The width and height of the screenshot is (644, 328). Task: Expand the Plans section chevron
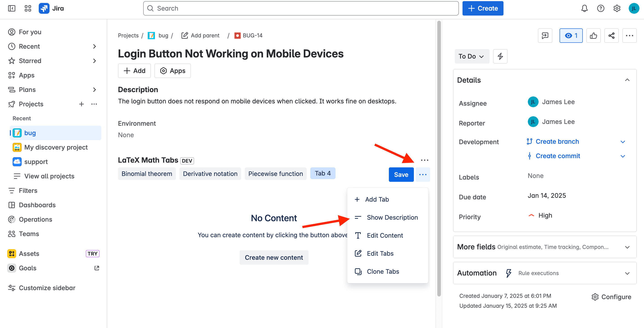(94, 90)
